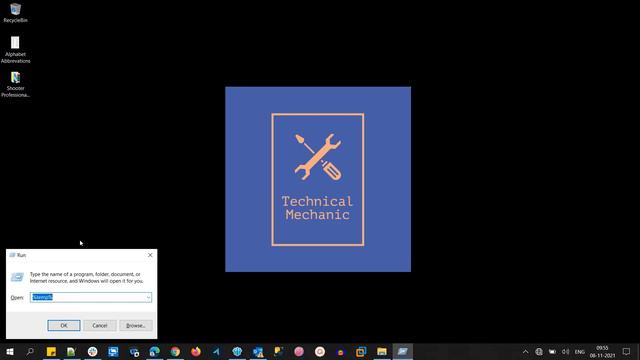Click into the Open text field
640x360 pixels.
pyautogui.click(x=87, y=297)
